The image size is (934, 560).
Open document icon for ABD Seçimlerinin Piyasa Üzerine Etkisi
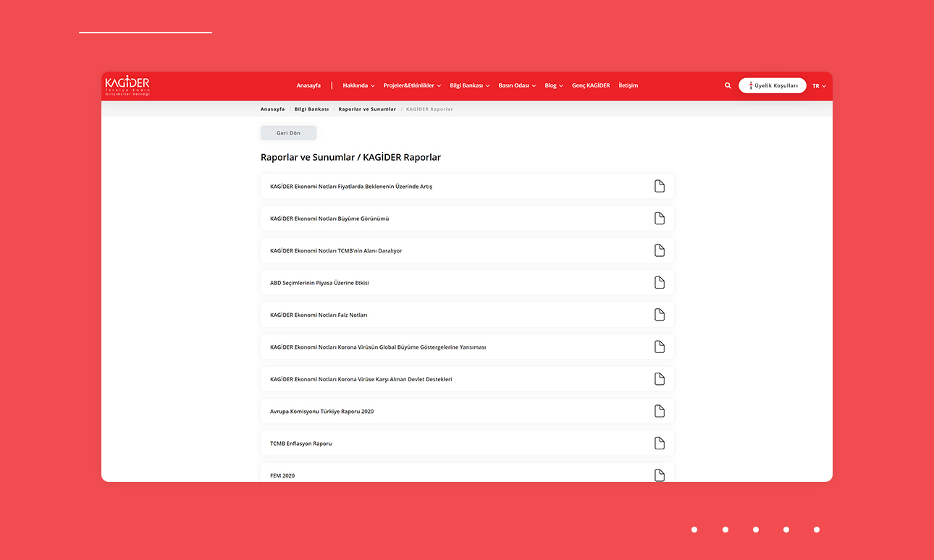(x=660, y=283)
